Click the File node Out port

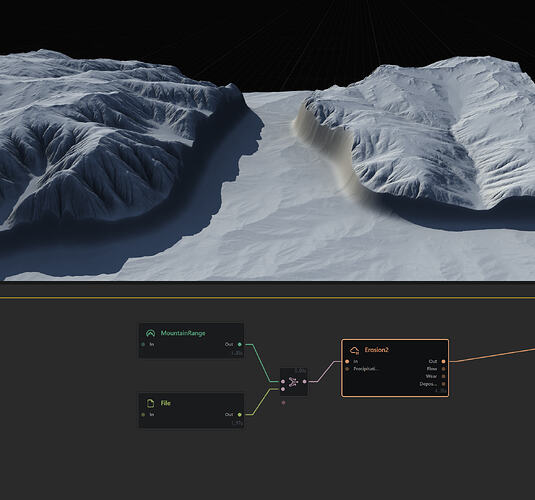click(x=240, y=414)
